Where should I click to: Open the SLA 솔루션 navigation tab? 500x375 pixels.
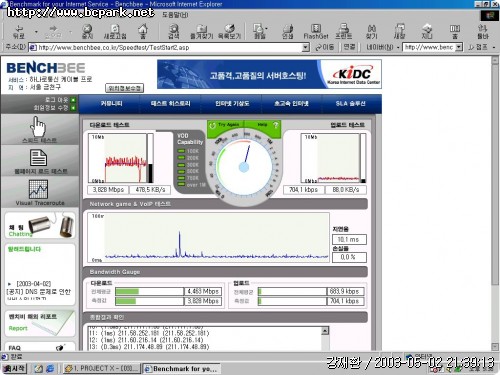351,104
